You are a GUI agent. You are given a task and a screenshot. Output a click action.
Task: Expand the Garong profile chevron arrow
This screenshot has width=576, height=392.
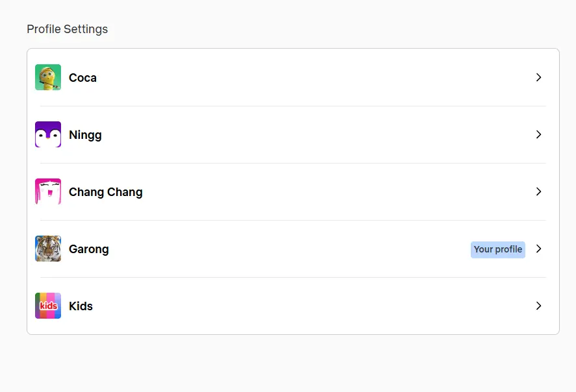coord(538,249)
